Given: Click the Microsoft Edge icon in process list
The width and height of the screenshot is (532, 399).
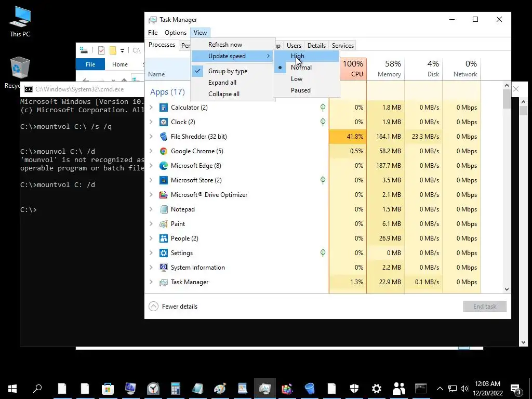Looking at the screenshot, I should tap(164, 166).
